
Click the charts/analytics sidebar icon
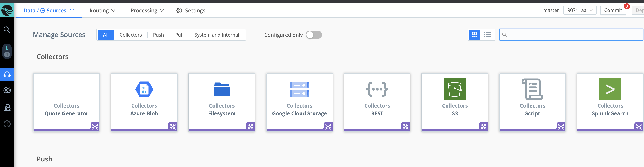tap(7, 107)
